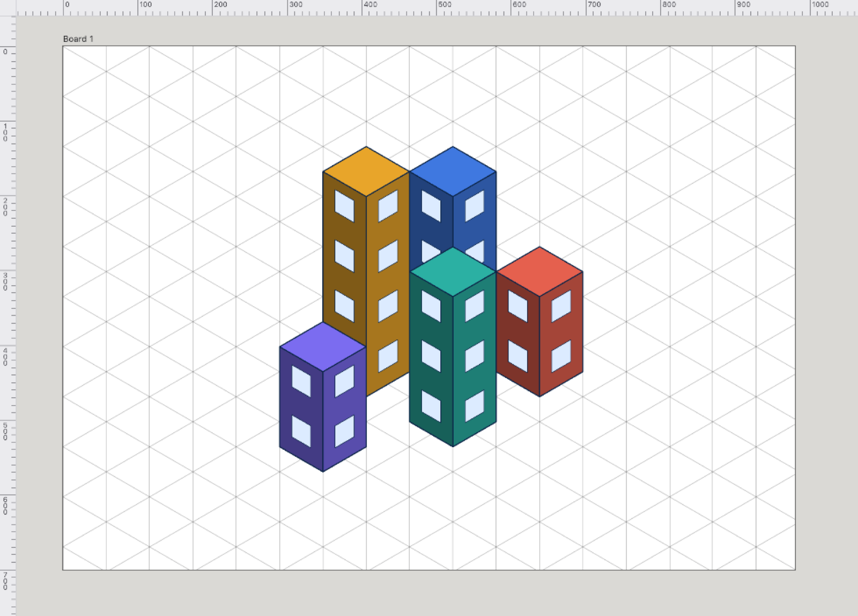The width and height of the screenshot is (858, 616).
Task: Click the purple tower's upper left-wall window
Action: pyautogui.click(x=301, y=381)
